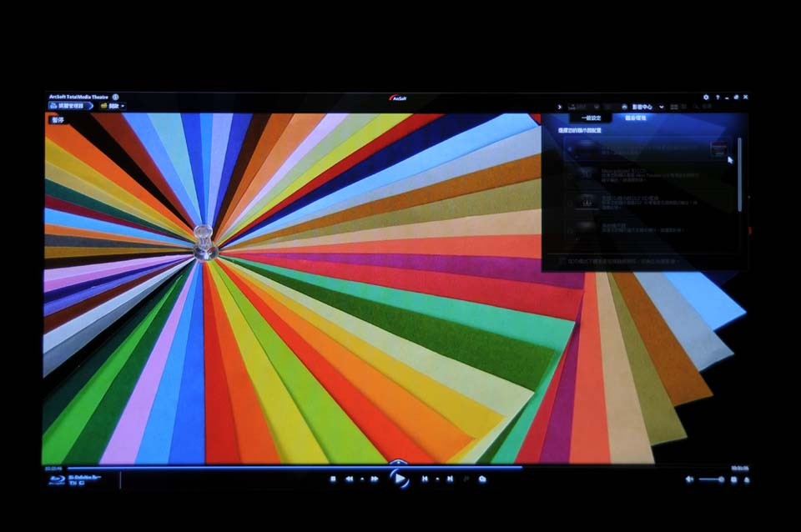Eject disc icon at bottom right

click(746, 479)
